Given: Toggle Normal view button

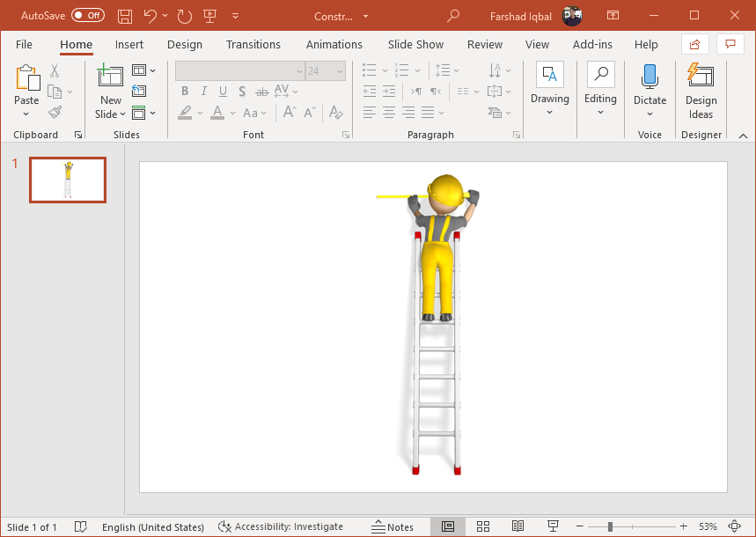Looking at the screenshot, I should tap(448, 526).
